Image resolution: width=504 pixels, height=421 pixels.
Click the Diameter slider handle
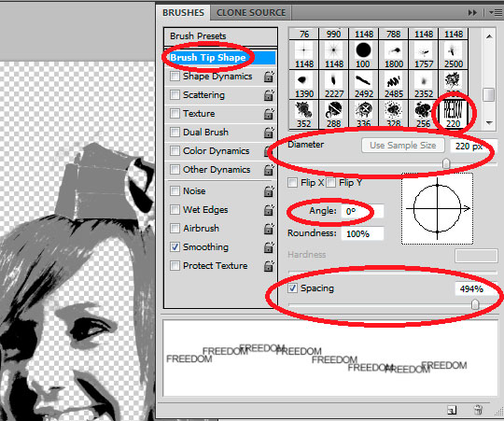click(x=446, y=163)
